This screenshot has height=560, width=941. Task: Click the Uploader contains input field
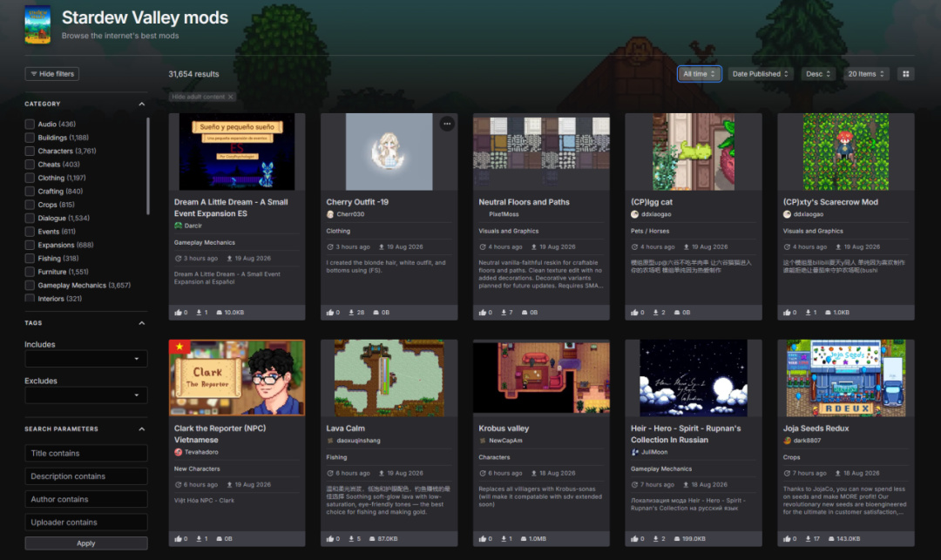[85, 523]
